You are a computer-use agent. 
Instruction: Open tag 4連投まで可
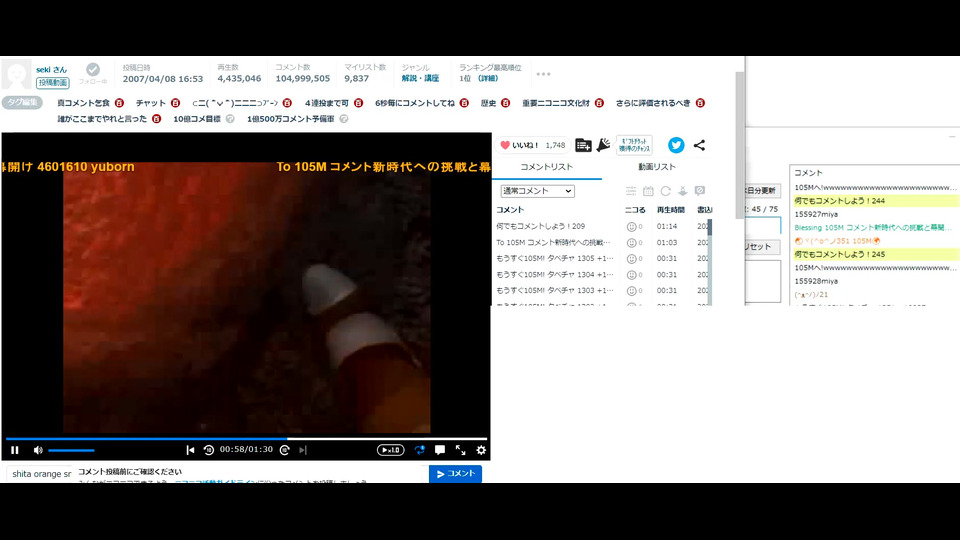327,103
